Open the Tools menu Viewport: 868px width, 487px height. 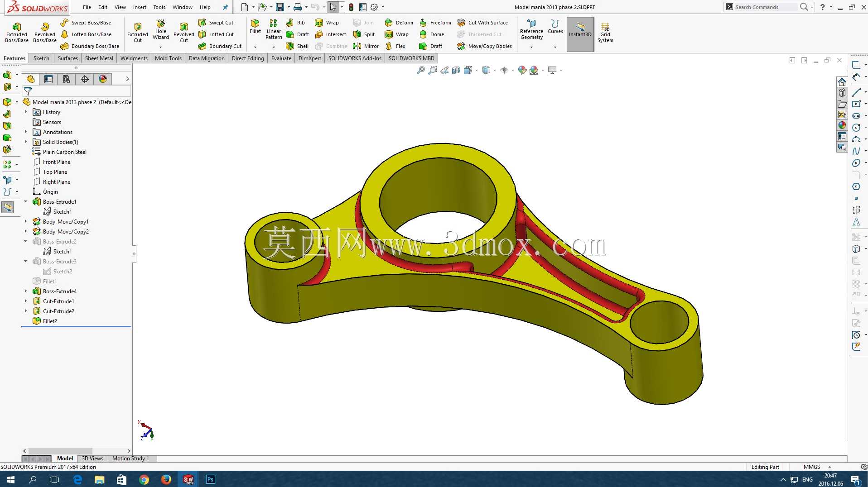[x=159, y=7]
